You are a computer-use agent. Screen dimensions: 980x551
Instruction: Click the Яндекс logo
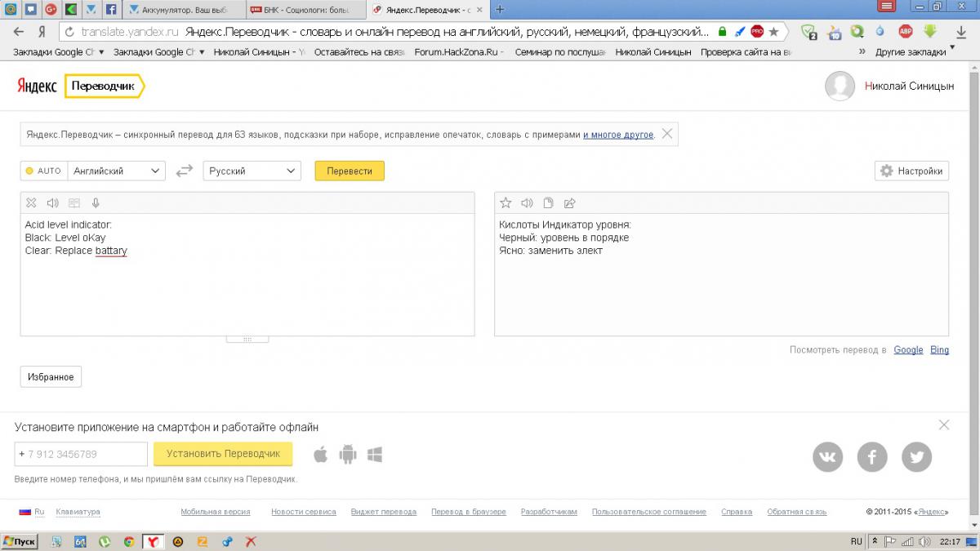(37, 86)
